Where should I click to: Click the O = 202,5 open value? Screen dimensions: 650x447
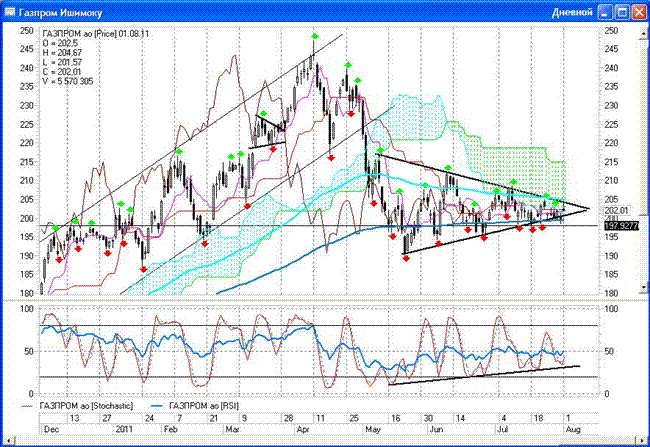pyautogui.click(x=60, y=44)
